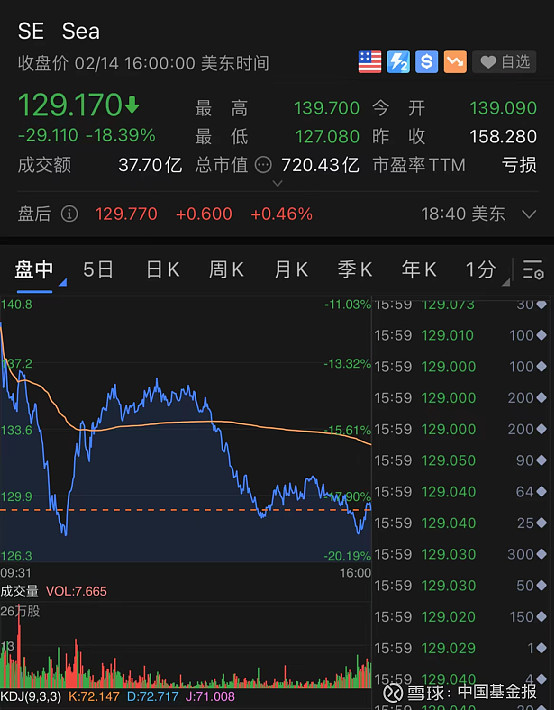Tap the US flag market icon
554x710 pixels.
pyautogui.click(x=370, y=62)
